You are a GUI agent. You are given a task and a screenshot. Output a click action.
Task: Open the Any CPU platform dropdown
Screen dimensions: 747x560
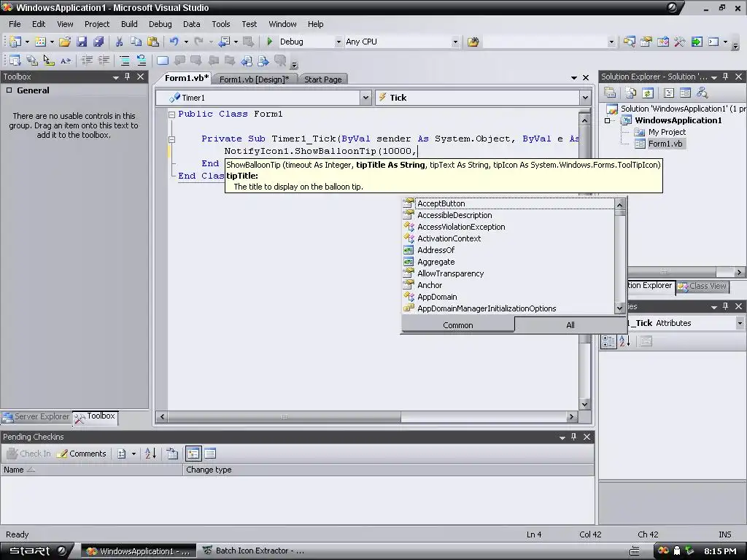(x=455, y=42)
